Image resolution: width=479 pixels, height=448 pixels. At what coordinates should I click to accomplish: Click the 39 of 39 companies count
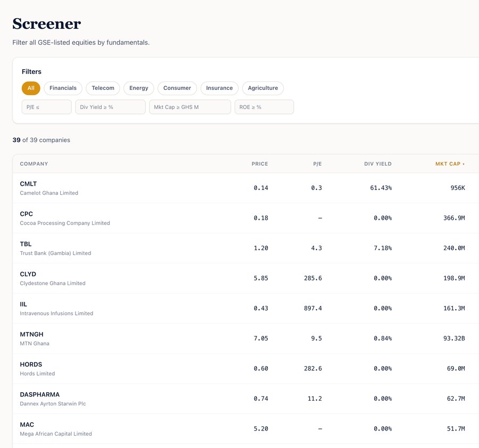click(41, 140)
